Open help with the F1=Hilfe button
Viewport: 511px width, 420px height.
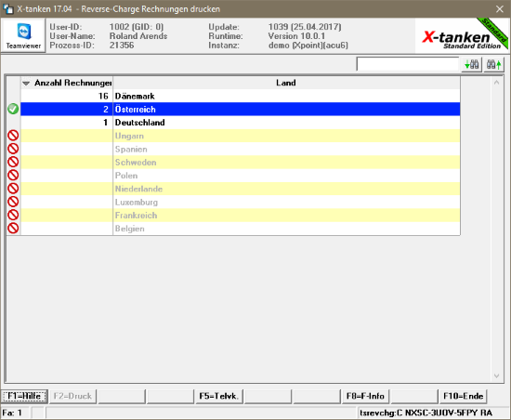(x=24, y=396)
